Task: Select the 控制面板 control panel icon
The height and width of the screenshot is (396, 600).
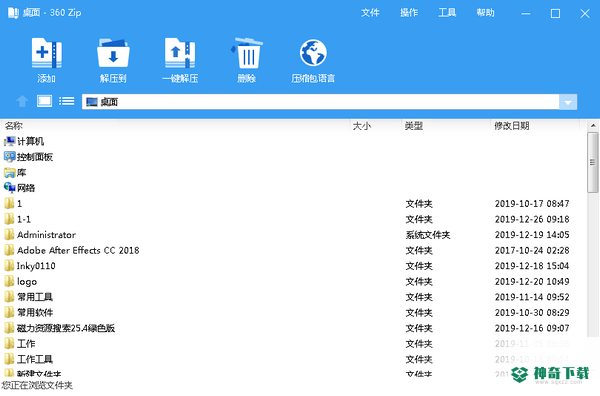Action: [9, 157]
